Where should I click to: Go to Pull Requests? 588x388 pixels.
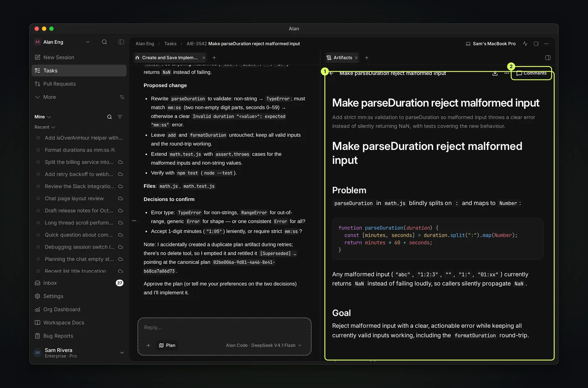[x=79, y=84]
